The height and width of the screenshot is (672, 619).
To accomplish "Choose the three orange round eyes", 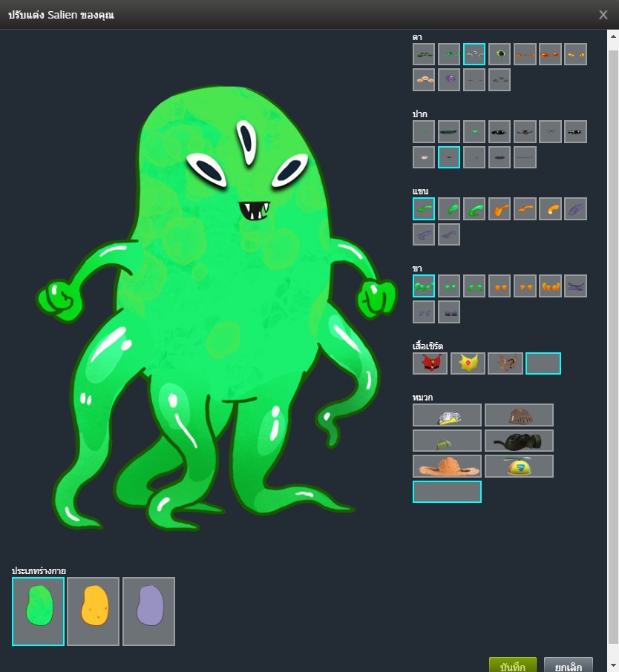I will click(423, 79).
